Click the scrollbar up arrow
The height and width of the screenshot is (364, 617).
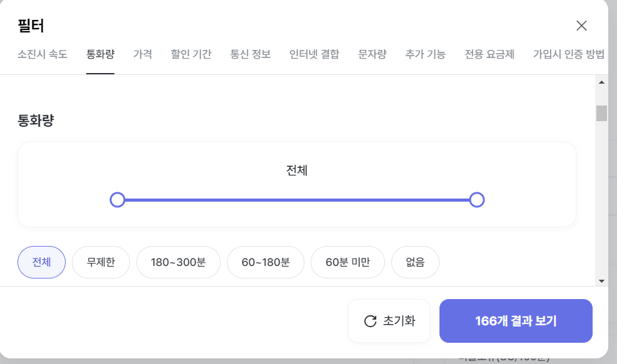(x=601, y=82)
